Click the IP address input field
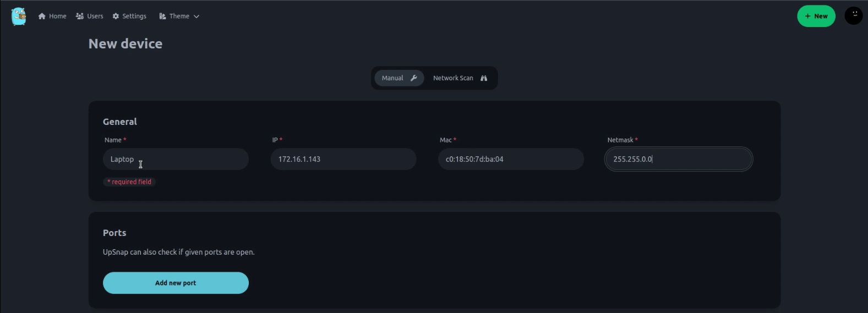Viewport: 868px width, 313px height. pos(343,159)
